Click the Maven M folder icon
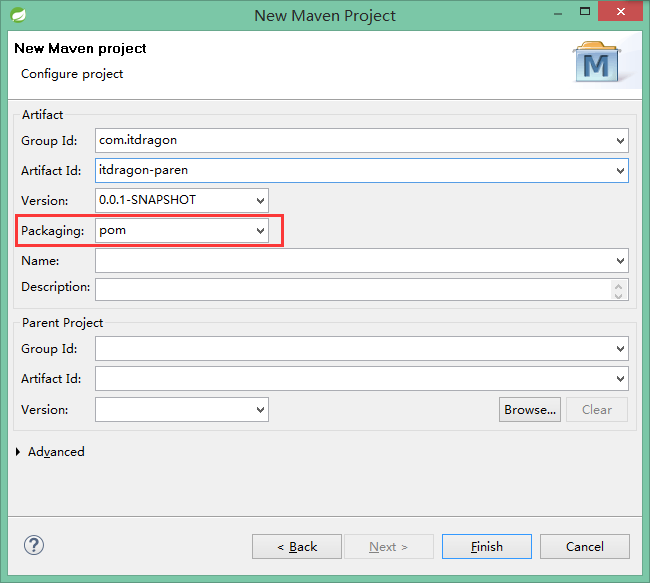Image resolution: width=650 pixels, height=583 pixels. point(597,62)
